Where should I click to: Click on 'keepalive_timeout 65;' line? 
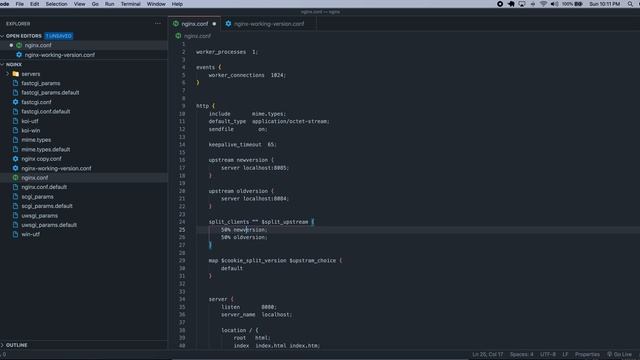click(242, 144)
